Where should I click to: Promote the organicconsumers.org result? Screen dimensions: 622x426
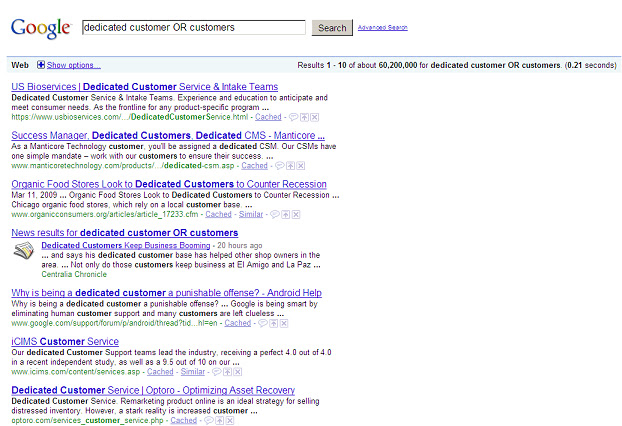pos(286,215)
